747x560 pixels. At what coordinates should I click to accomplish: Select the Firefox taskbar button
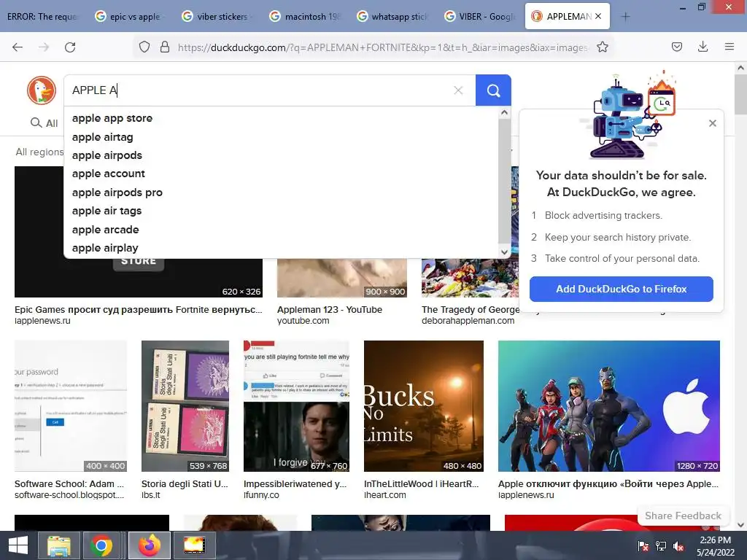[149, 545]
